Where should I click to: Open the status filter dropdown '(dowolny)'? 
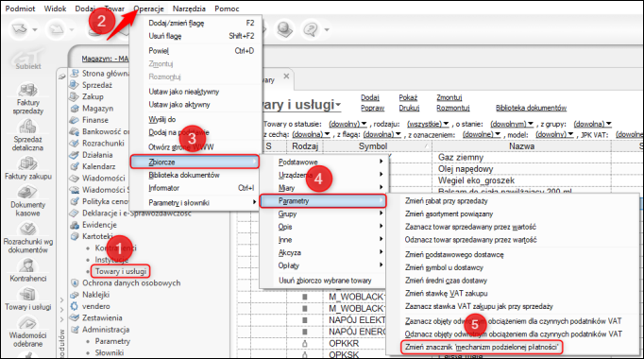347,124
